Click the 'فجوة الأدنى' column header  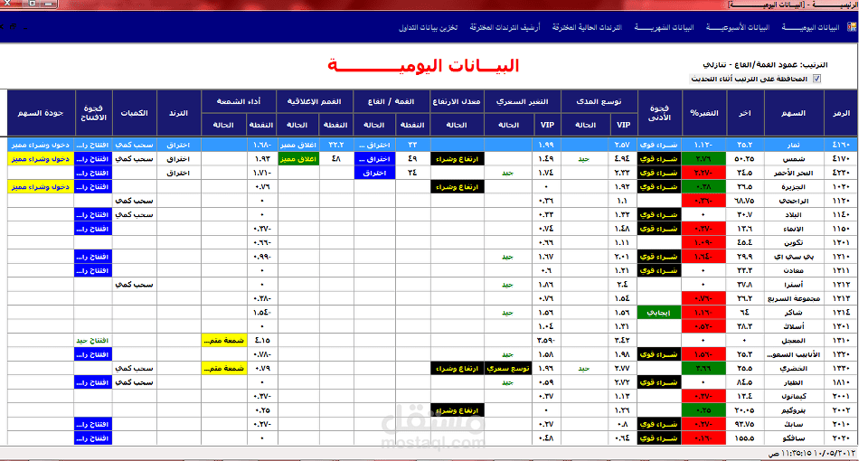659,113
